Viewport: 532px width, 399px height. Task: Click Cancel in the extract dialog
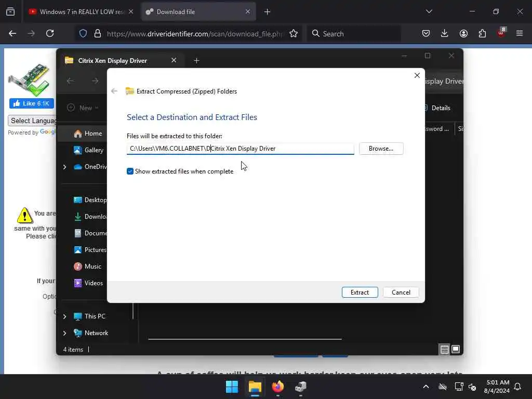401,292
